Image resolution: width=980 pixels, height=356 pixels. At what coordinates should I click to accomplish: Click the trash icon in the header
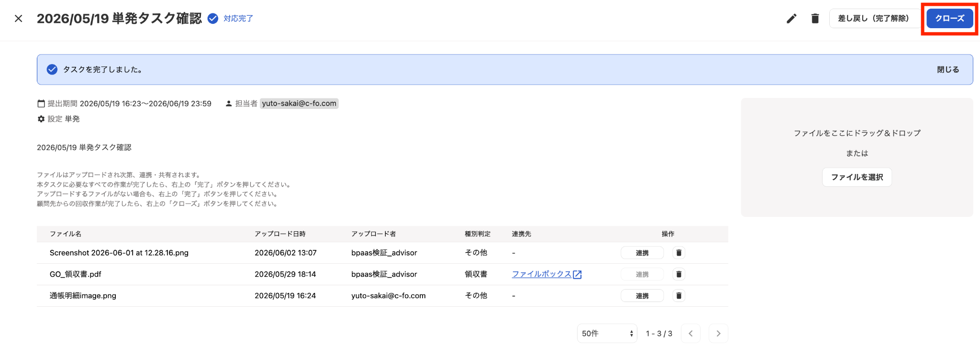pyautogui.click(x=815, y=19)
